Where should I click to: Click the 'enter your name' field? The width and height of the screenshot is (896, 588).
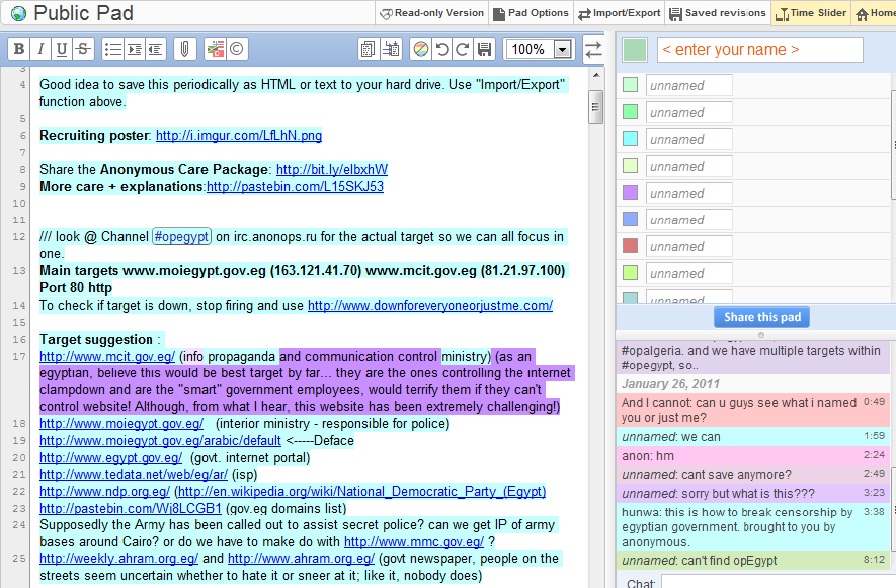pyautogui.click(x=760, y=50)
